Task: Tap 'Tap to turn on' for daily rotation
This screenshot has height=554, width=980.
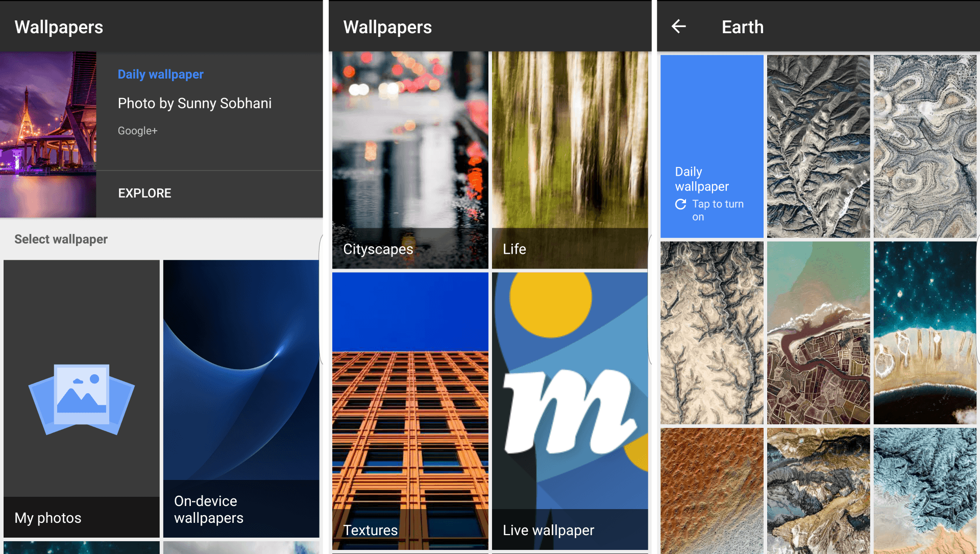Action: tap(717, 210)
